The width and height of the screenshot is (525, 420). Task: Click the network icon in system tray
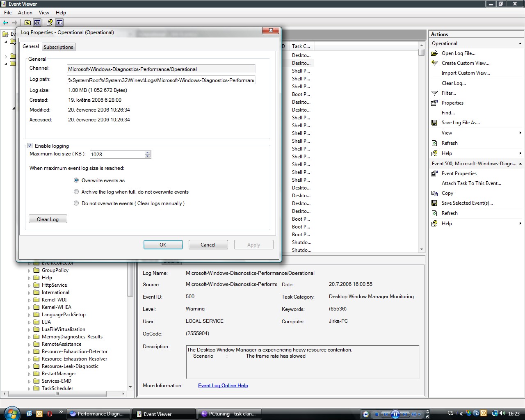[495, 413]
